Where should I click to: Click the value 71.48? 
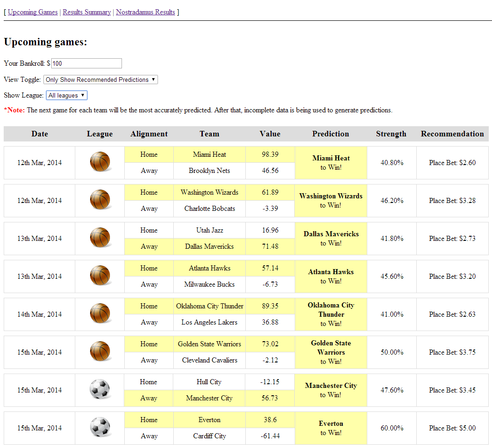[x=270, y=247]
